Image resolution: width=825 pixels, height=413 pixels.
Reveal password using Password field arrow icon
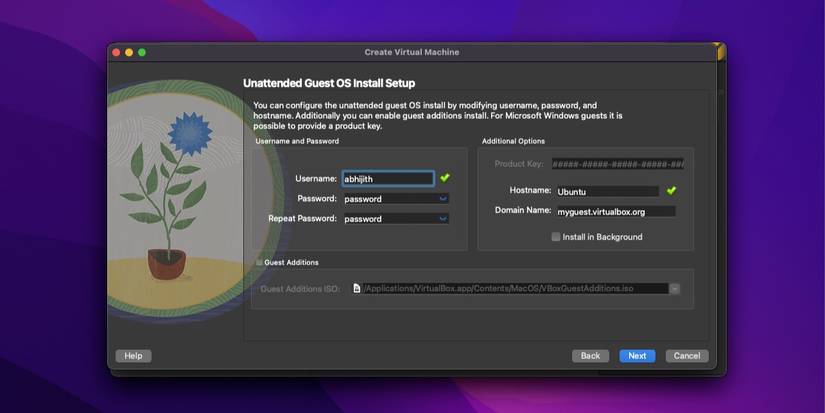click(x=443, y=199)
